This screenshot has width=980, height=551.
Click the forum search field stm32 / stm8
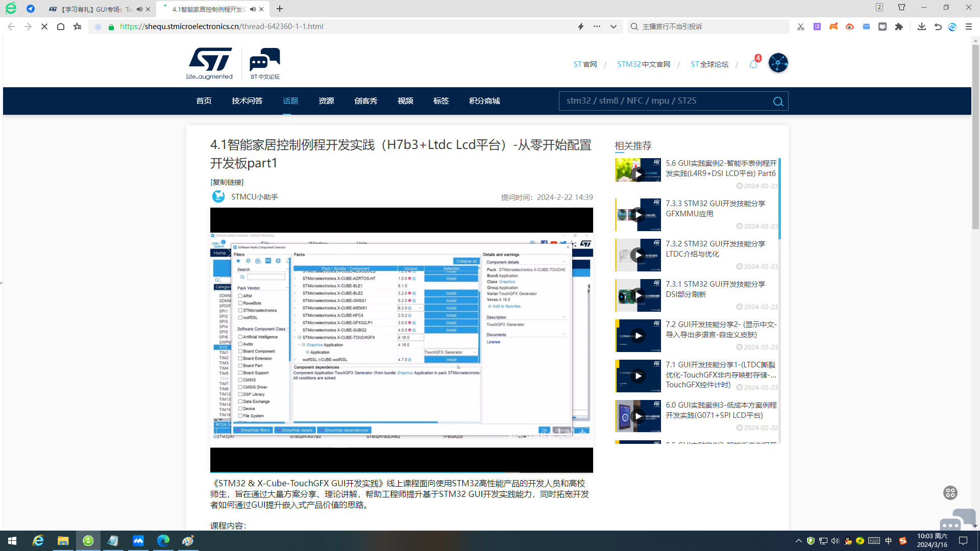[664, 101]
